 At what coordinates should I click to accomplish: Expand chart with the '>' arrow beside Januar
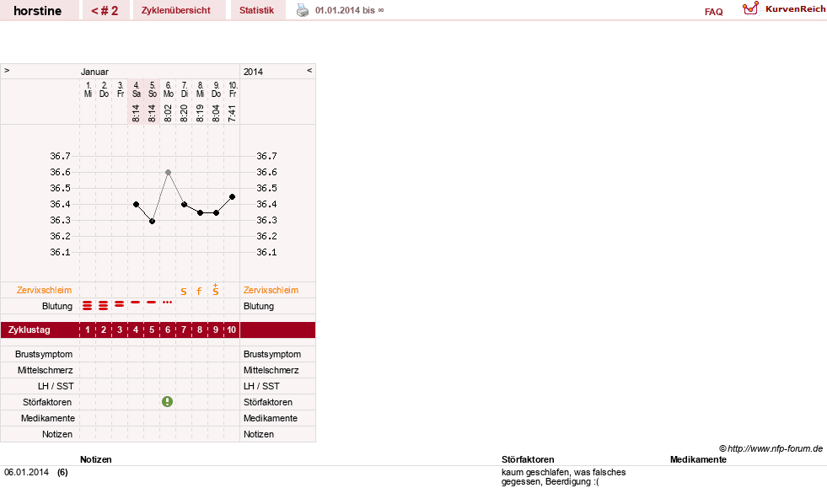pos(7,70)
